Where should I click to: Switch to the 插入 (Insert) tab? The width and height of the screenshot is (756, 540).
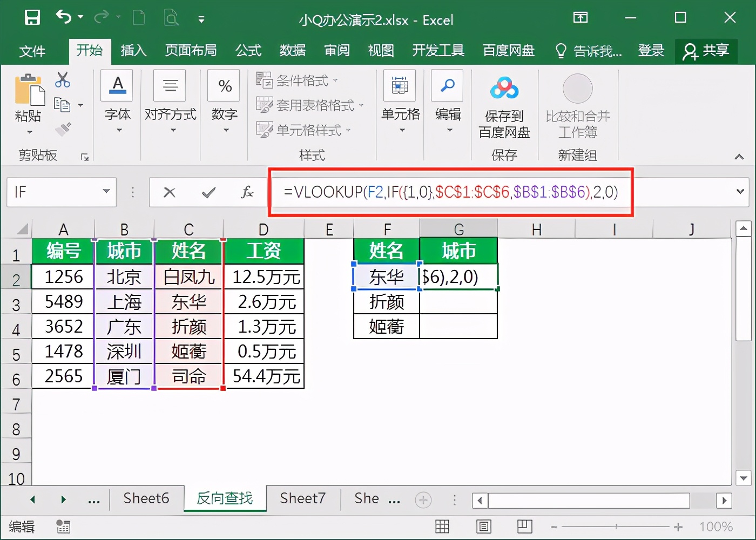point(133,51)
